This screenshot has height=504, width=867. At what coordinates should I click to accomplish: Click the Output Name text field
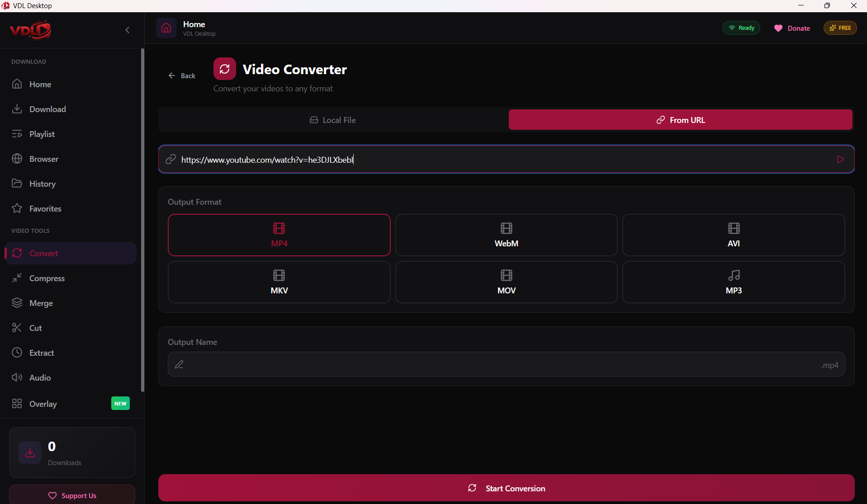pyautogui.click(x=497, y=364)
